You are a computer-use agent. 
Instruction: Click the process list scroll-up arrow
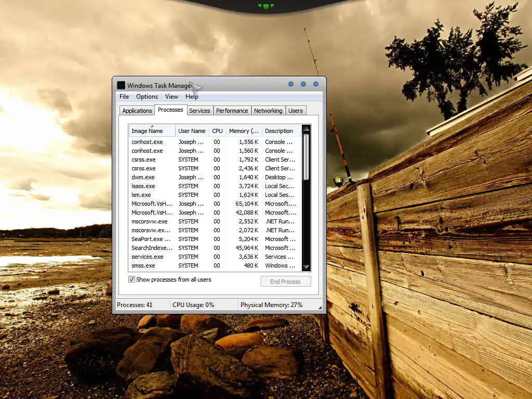click(x=306, y=129)
